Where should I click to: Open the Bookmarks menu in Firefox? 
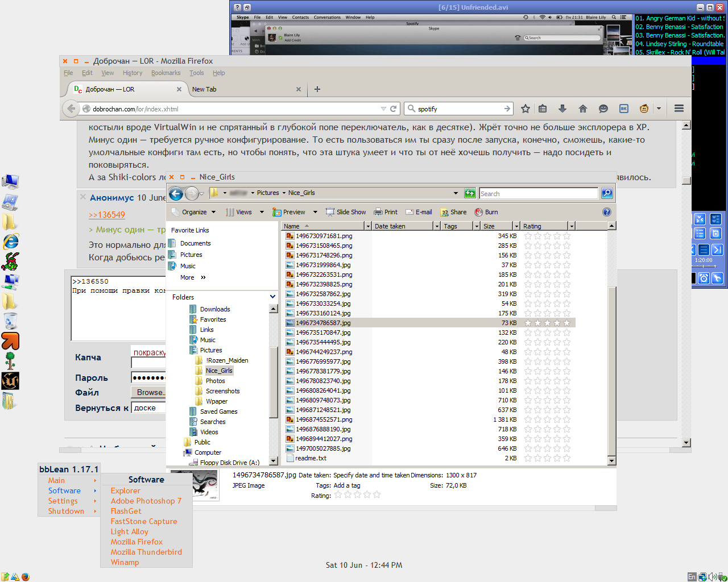click(166, 73)
